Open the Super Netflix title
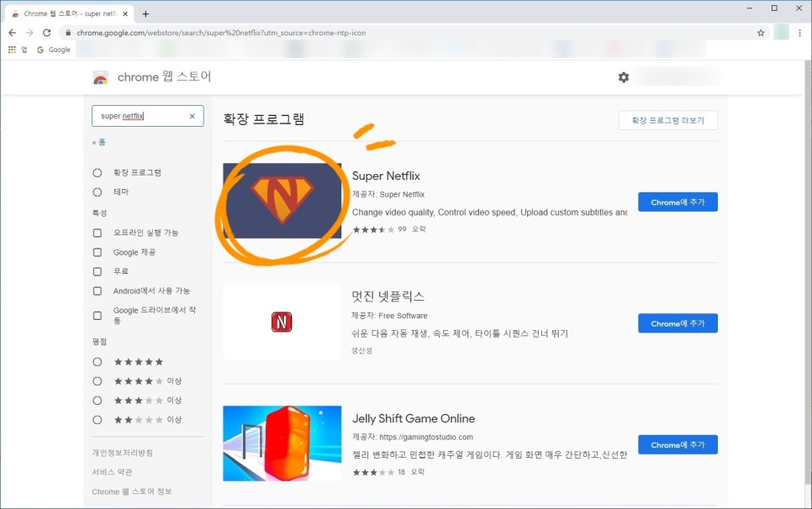 pos(386,176)
